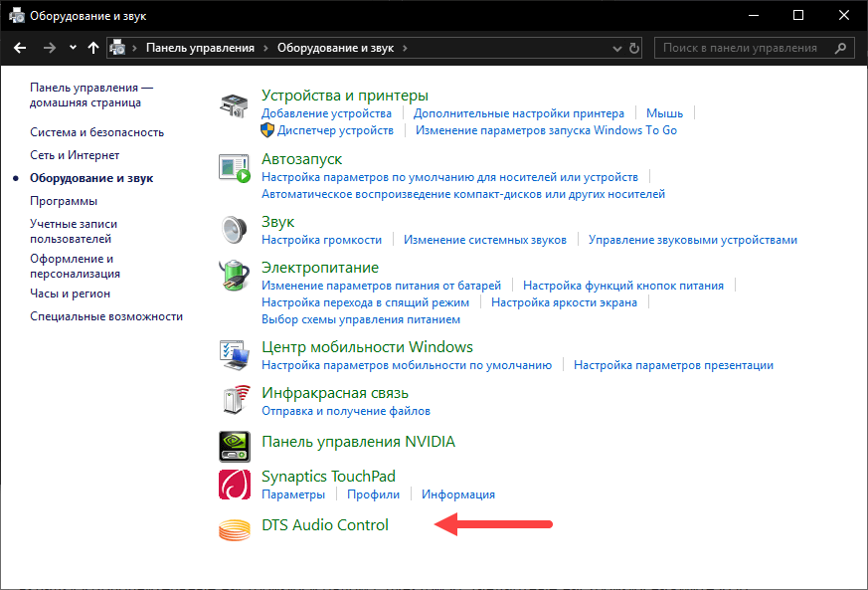The image size is (868, 590).
Task: Click the title bar window icon
Action: 17,16
